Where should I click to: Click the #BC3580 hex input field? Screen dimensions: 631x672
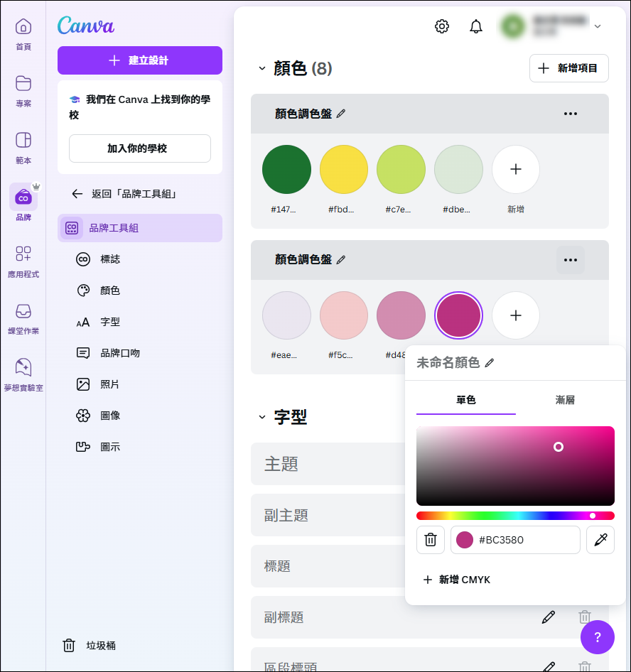tap(515, 540)
